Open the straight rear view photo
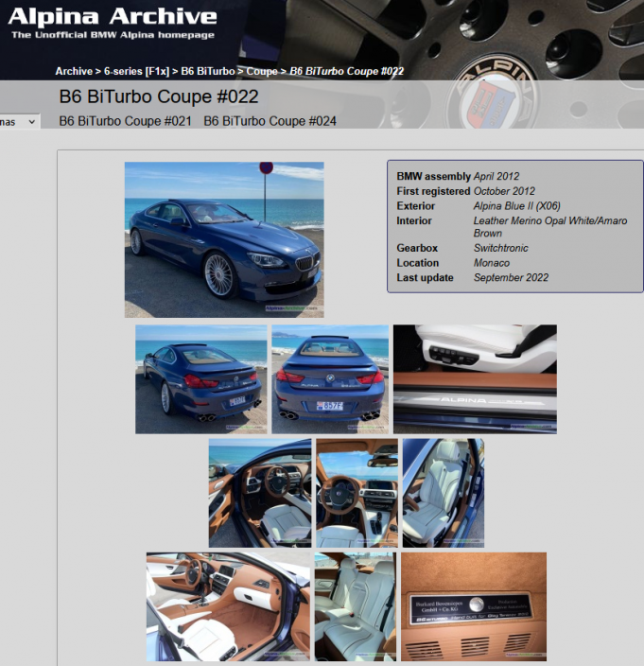This screenshot has height=666, width=644. [x=329, y=379]
